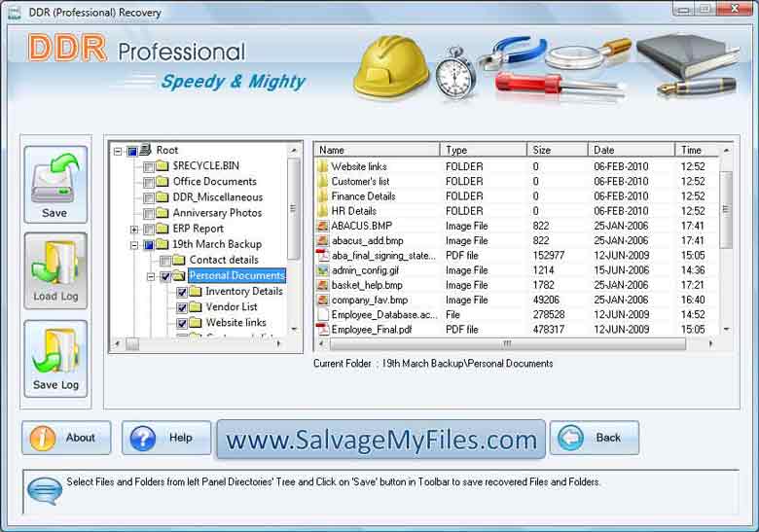Click the Load Log folder icon
759x532 pixels.
(55, 264)
